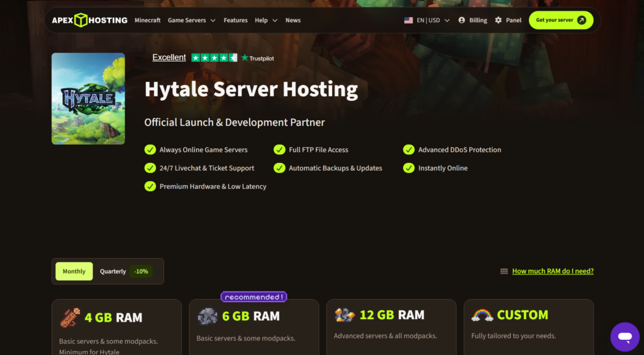Click the -10% discount badge

(141, 271)
